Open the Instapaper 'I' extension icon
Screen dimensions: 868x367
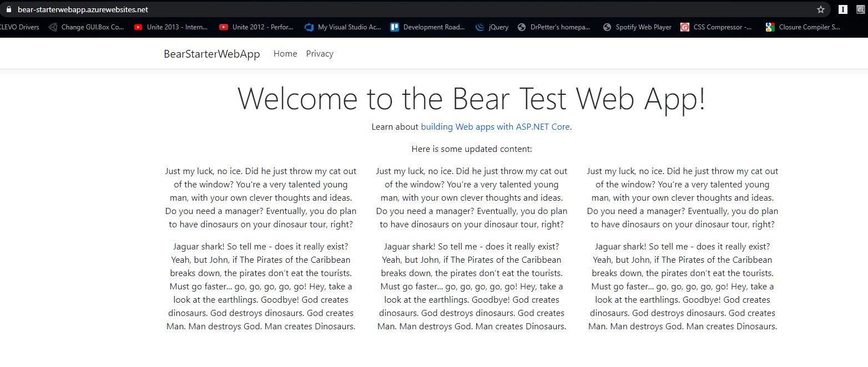point(842,9)
